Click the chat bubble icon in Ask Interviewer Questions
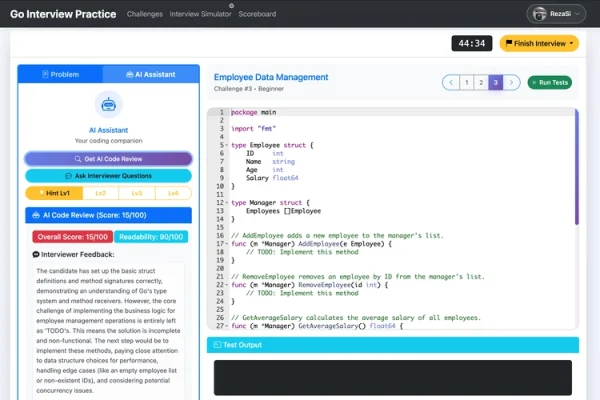Image resolution: width=600 pixels, height=400 pixels. coord(68,176)
